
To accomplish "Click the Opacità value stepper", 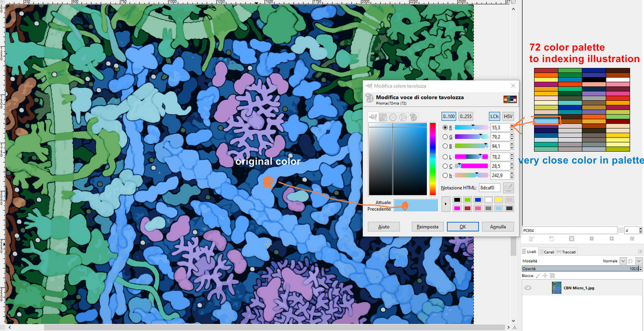I will click(641, 268).
